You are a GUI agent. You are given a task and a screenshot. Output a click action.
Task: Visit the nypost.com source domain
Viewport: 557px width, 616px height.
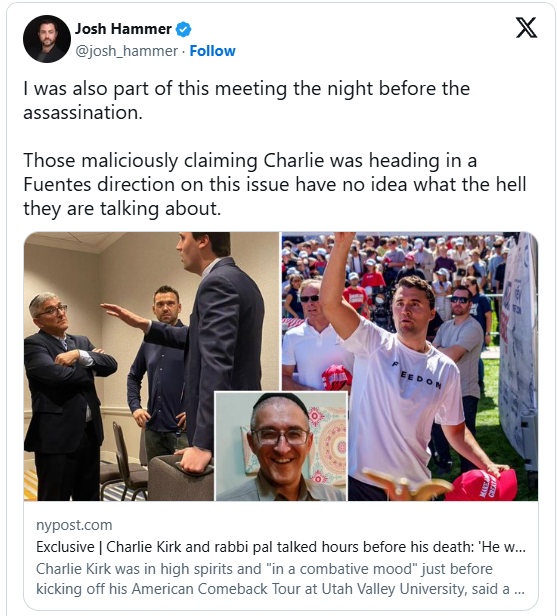pyautogui.click(x=74, y=525)
